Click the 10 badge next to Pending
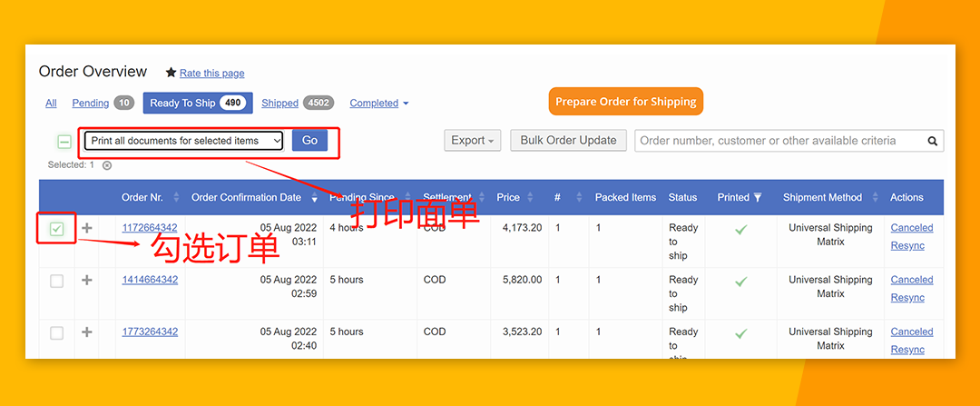 click(x=123, y=104)
